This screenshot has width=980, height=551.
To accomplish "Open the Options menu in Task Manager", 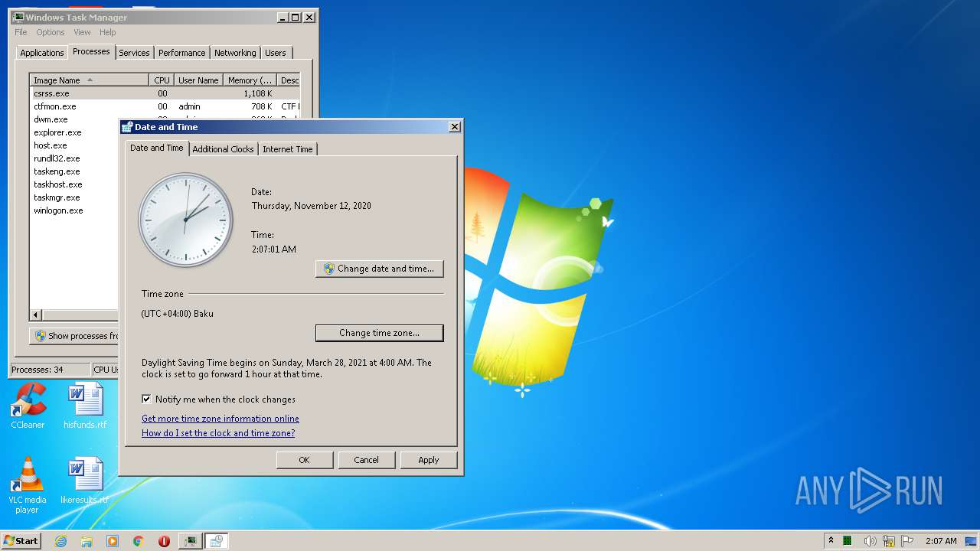I will 51,32.
